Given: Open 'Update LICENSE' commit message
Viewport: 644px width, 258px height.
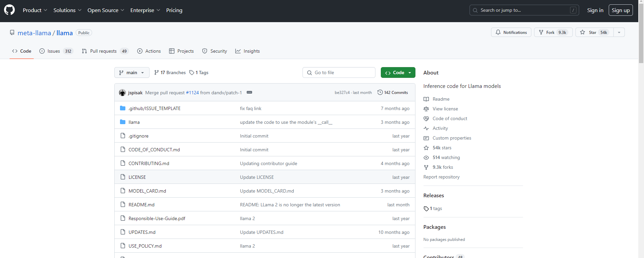Looking at the screenshot, I should [x=257, y=177].
